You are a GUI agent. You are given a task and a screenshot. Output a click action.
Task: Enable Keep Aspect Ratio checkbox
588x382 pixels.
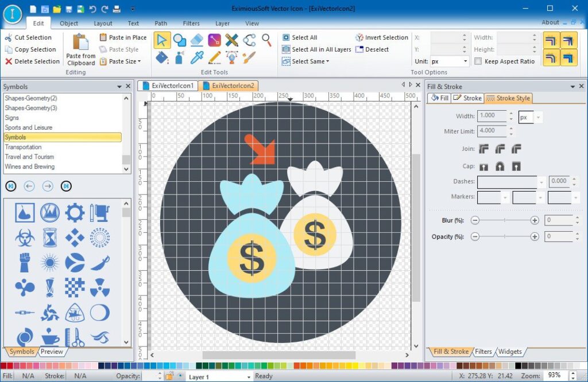[x=478, y=61]
